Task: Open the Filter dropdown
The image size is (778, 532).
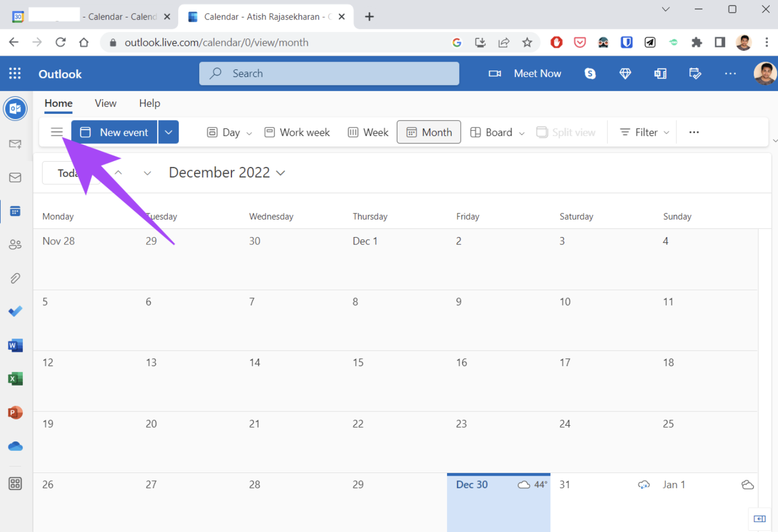Action: click(x=644, y=132)
